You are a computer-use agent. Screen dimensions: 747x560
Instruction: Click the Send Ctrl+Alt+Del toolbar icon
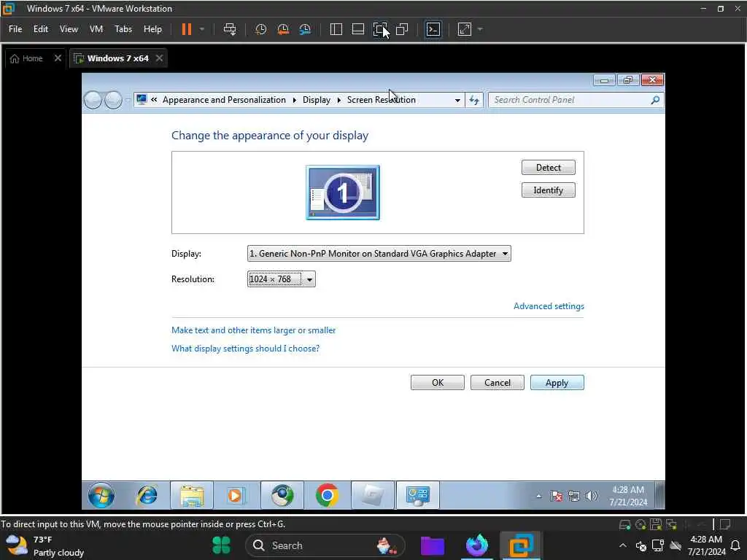click(230, 29)
